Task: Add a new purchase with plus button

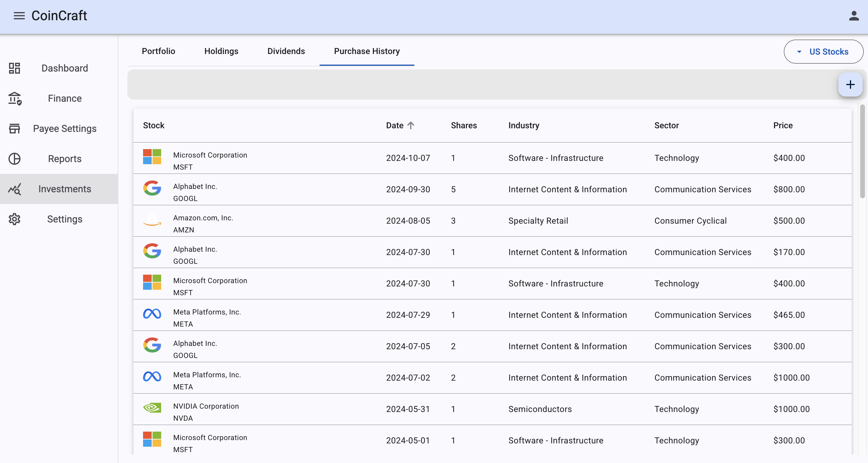Action: [850, 85]
